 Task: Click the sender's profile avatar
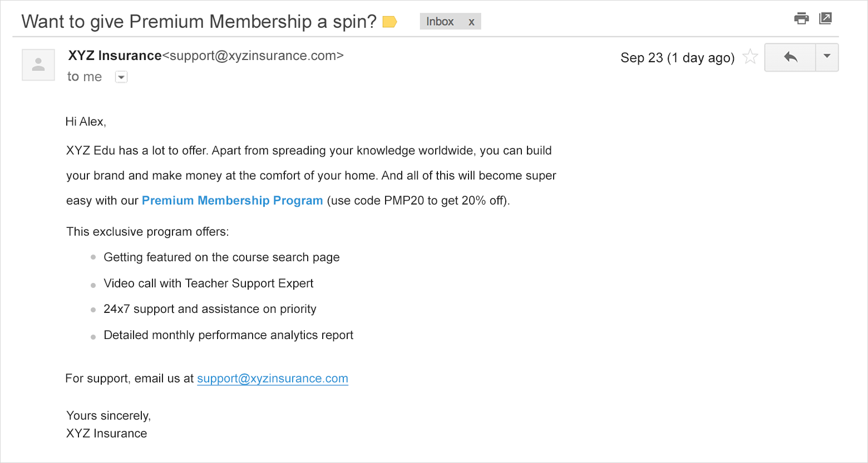pyautogui.click(x=38, y=65)
